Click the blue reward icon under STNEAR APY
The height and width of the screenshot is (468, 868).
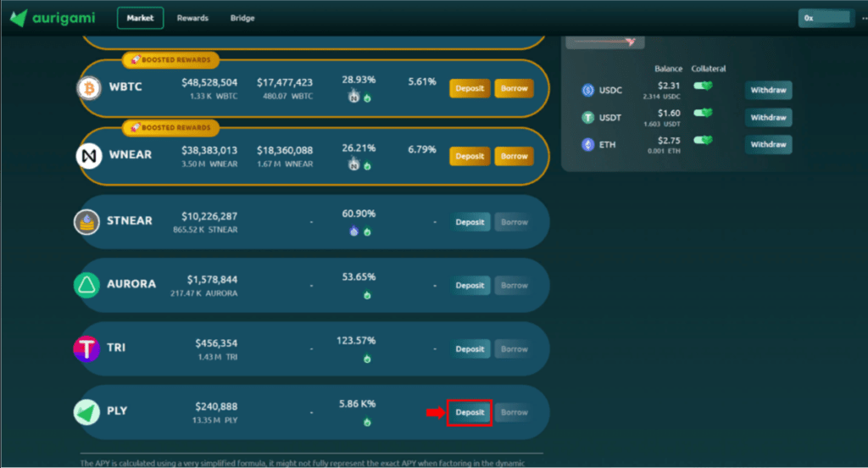point(353,231)
